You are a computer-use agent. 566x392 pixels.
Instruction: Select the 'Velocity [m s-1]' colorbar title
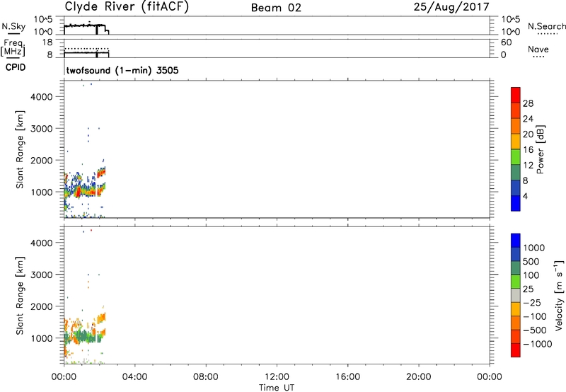pyautogui.click(x=559, y=295)
